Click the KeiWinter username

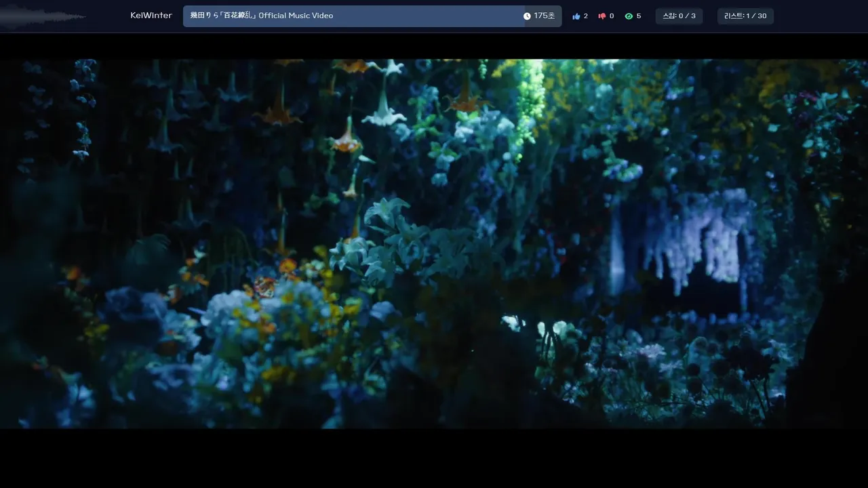point(151,16)
